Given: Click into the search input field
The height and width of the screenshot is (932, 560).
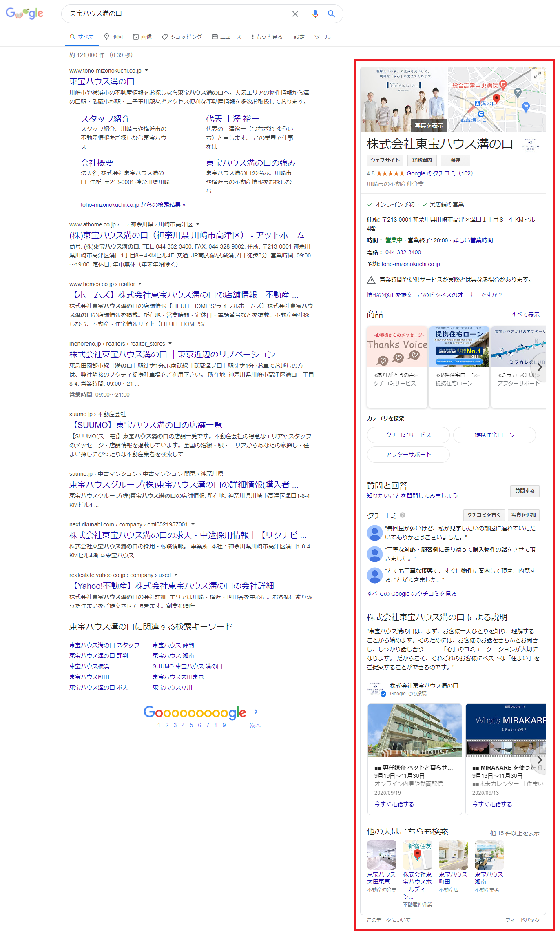Looking at the screenshot, I should [177, 14].
